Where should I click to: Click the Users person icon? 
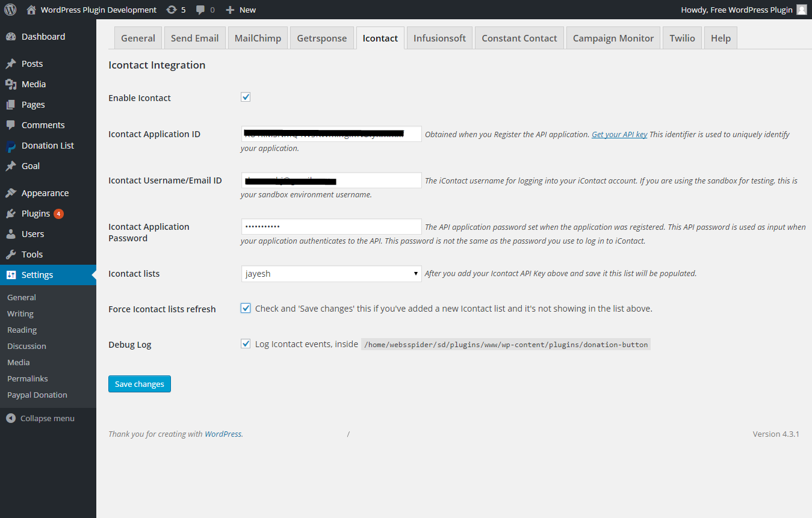click(x=11, y=234)
